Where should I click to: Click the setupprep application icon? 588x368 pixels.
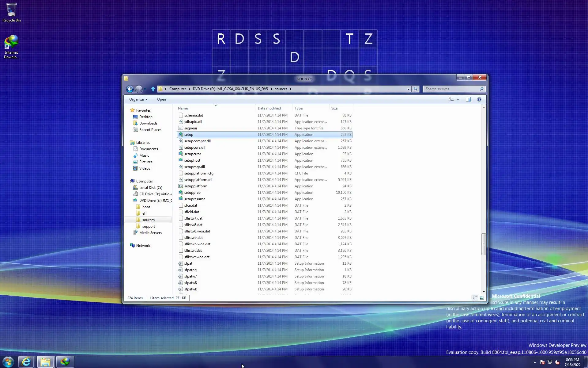(181, 193)
